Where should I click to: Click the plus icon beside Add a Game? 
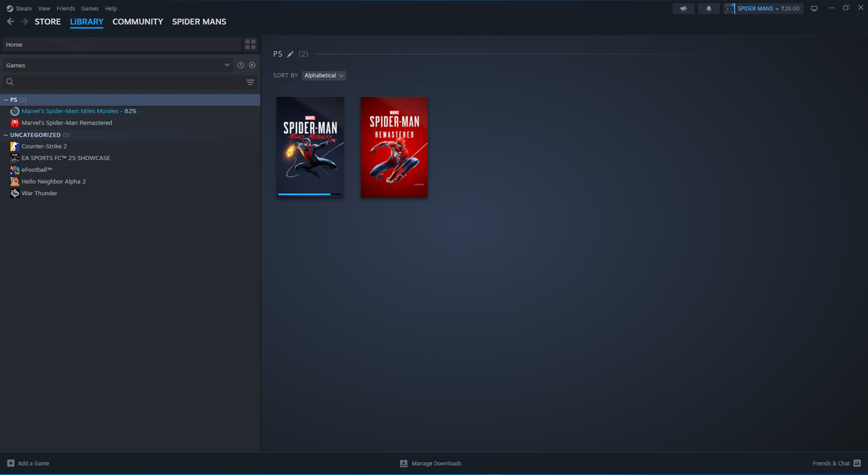[11, 463]
